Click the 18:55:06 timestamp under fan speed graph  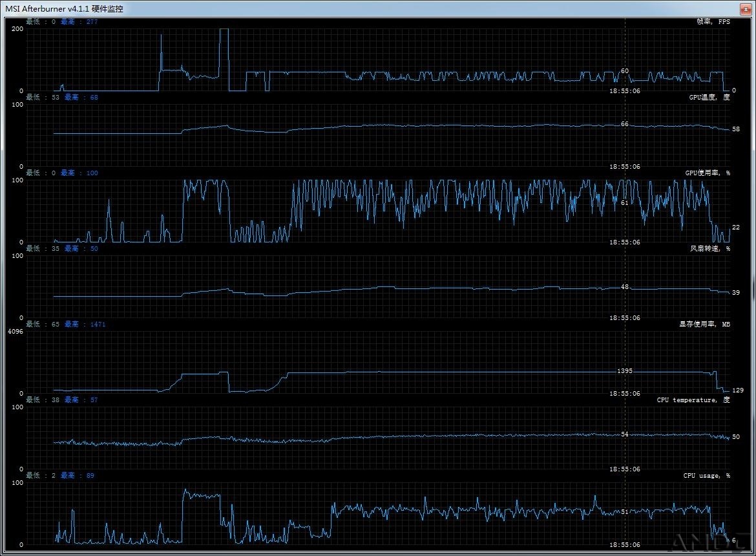tap(624, 318)
